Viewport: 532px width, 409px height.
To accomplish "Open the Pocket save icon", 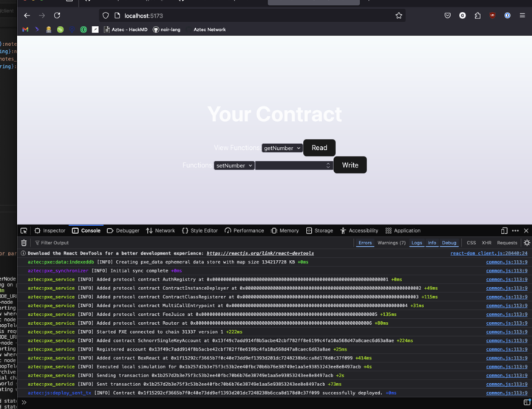I will point(448,16).
